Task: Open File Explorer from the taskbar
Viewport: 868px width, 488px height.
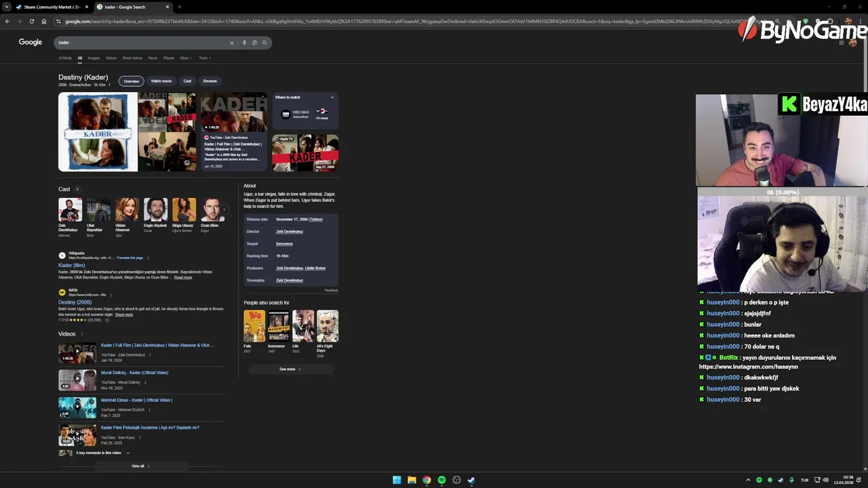Action: point(412,480)
